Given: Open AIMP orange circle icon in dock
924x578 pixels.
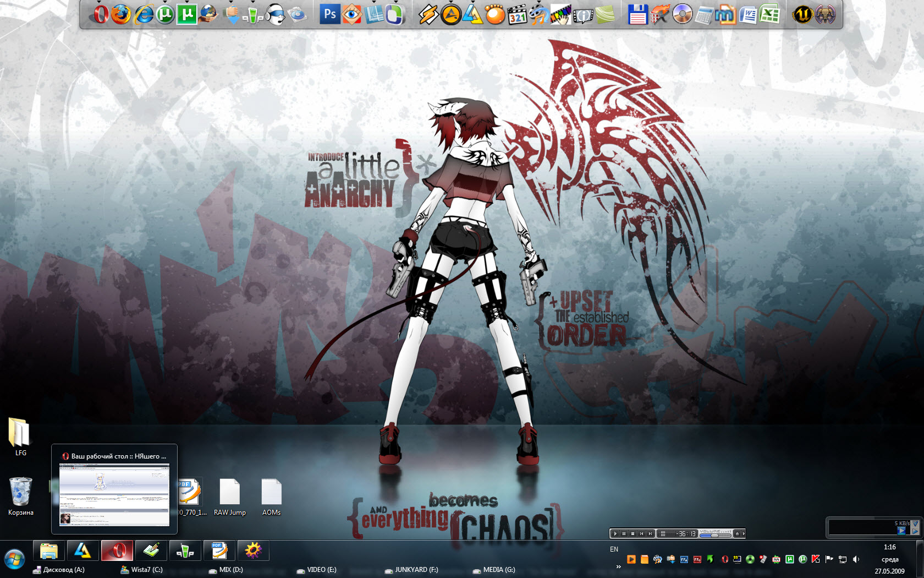Looking at the screenshot, I should [x=451, y=14].
